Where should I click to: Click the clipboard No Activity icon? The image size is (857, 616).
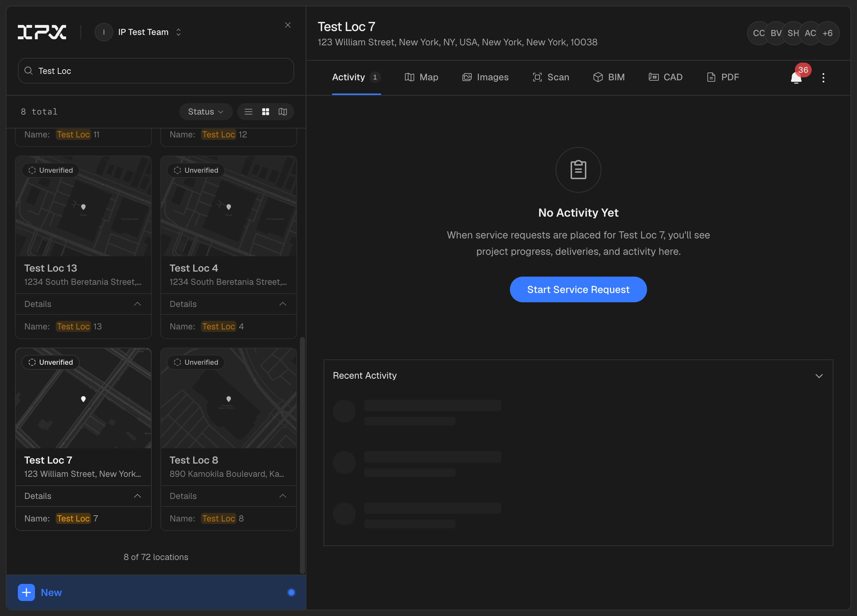pos(578,170)
